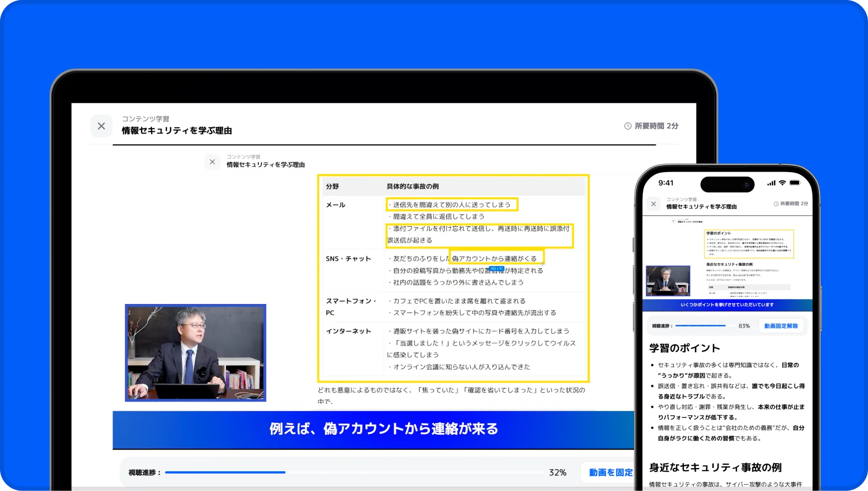This screenshot has width=868, height=491.
Task: Click the 83% progress value on phone
Action: tap(744, 326)
